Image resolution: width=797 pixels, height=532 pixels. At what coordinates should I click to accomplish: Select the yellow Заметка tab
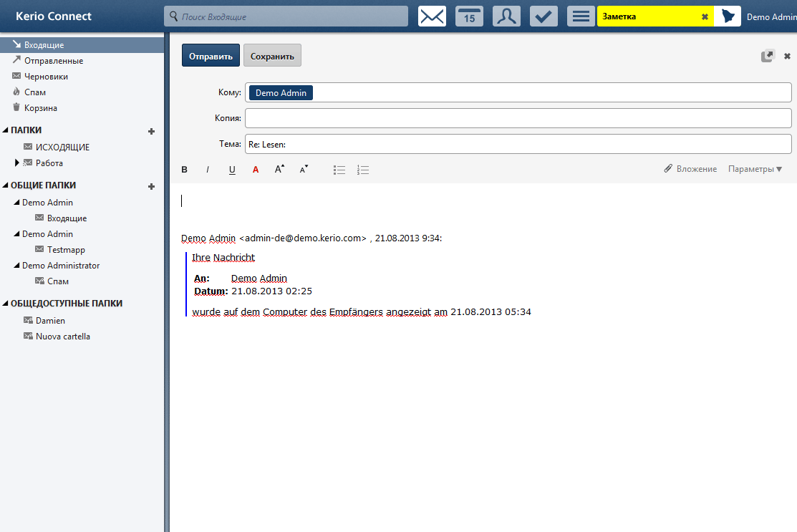pos(655,16)
